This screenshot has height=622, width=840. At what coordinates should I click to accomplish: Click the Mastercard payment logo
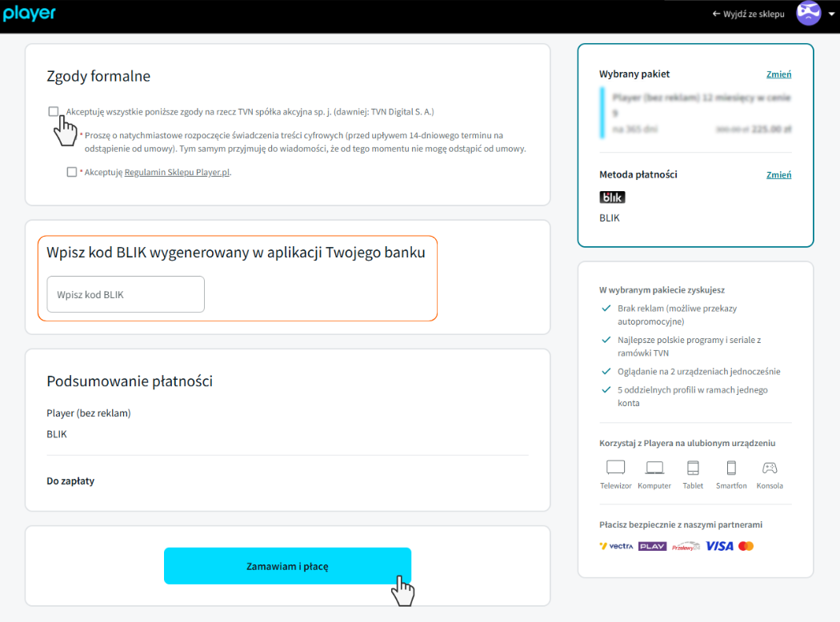pos(746,546)
